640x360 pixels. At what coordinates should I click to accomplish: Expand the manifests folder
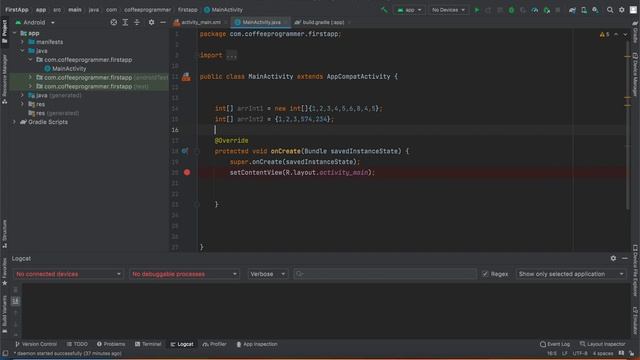click(22, 42)
